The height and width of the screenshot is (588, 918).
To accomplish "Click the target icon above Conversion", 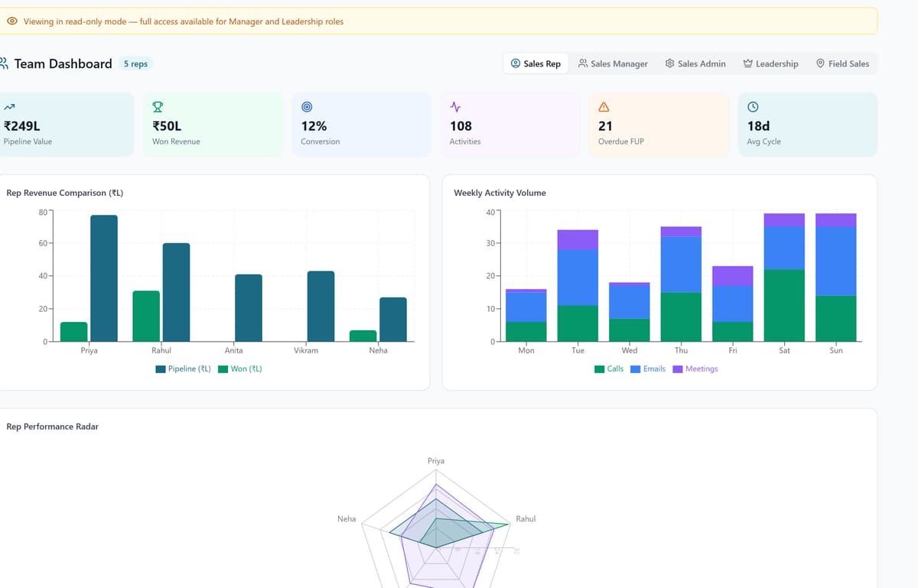I will (x=307, y=107).
